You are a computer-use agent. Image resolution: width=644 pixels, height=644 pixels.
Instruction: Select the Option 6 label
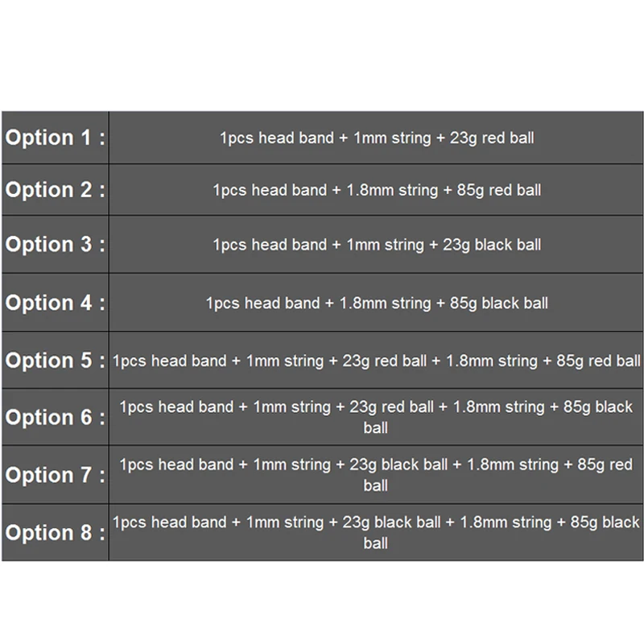tap(55, 418)
